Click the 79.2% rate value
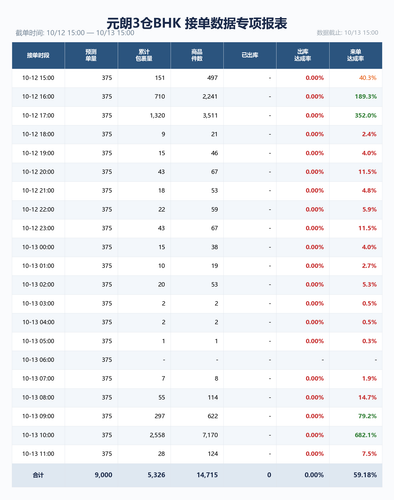 368,416
